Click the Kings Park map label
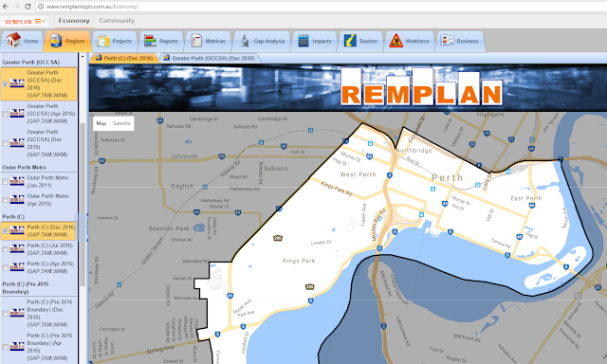 tap(299, 261)
